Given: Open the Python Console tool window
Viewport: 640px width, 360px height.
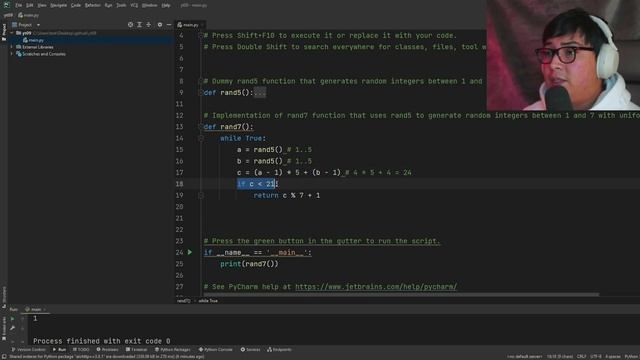Looking at the screenshot, I should [215, 350].
